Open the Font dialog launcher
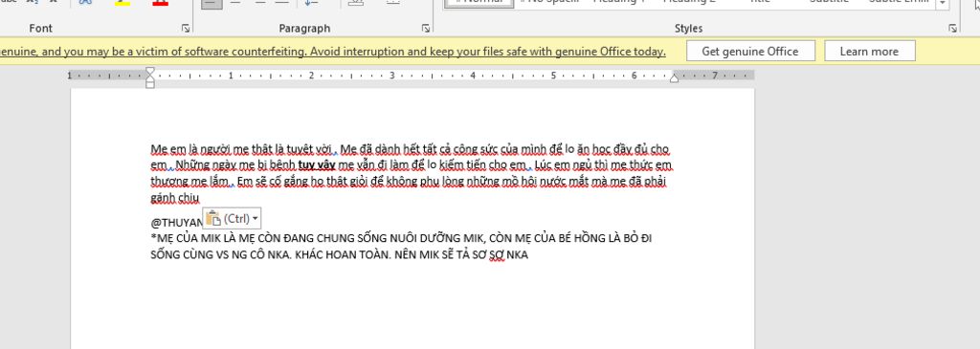980x349 pixels. tap(185, 28)
